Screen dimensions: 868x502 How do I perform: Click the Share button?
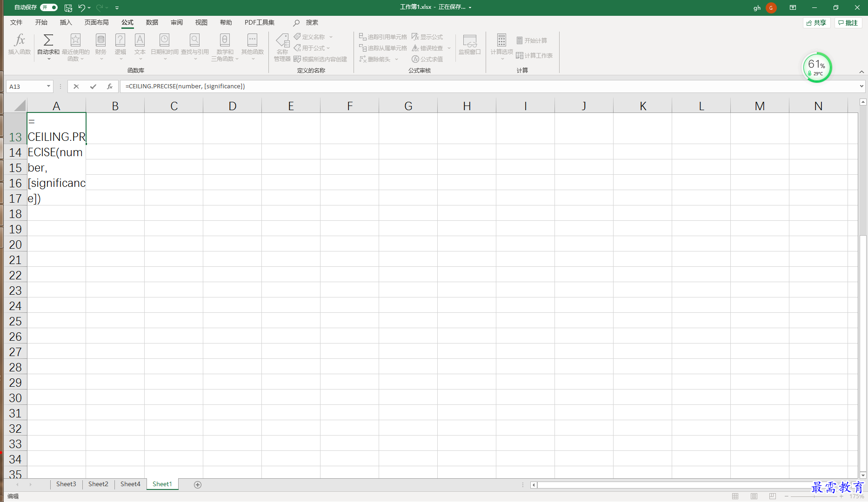click(816, 23)
